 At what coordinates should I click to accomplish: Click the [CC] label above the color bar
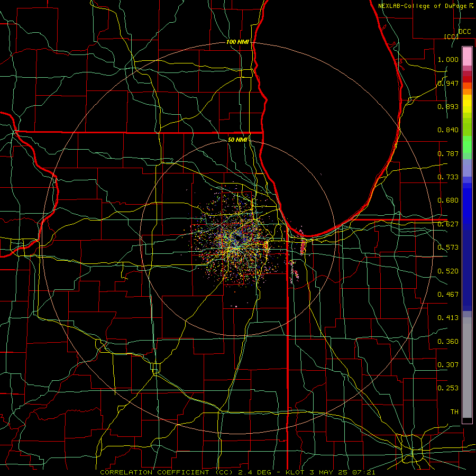(451, 36)
